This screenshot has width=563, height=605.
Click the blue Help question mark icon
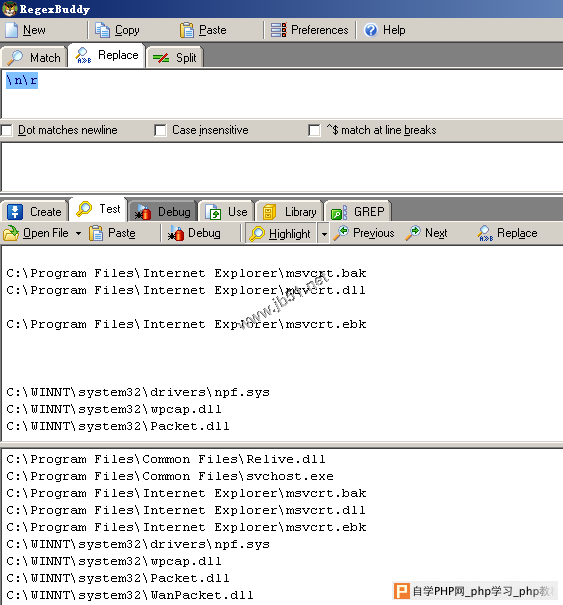pyautogui.click(x=371, y=30)
